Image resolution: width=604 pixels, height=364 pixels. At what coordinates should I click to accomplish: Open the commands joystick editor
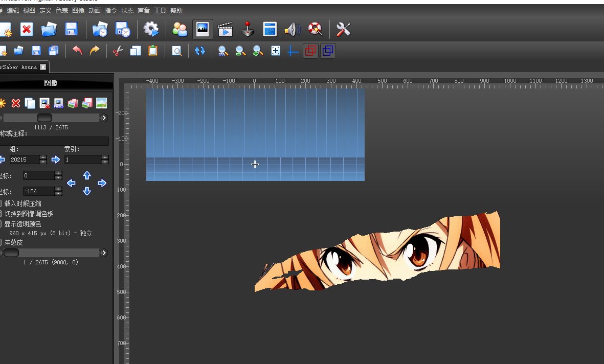[x=248, y=29]
